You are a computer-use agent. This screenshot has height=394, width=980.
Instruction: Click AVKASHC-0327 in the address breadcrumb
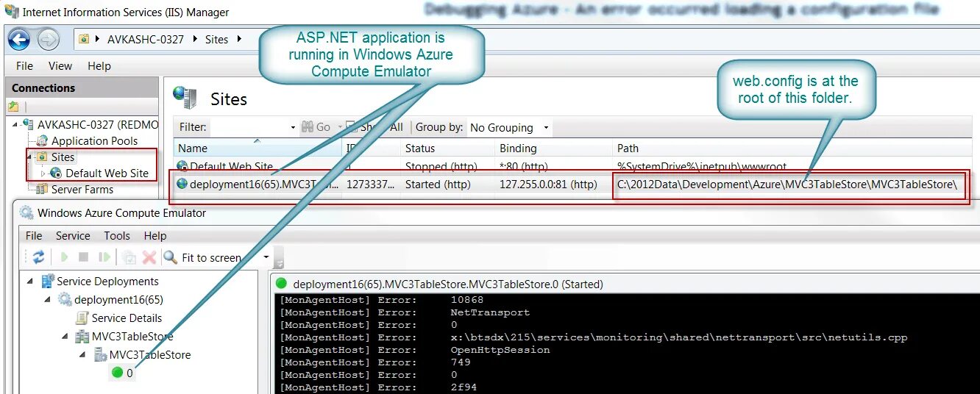pos(146,39)
